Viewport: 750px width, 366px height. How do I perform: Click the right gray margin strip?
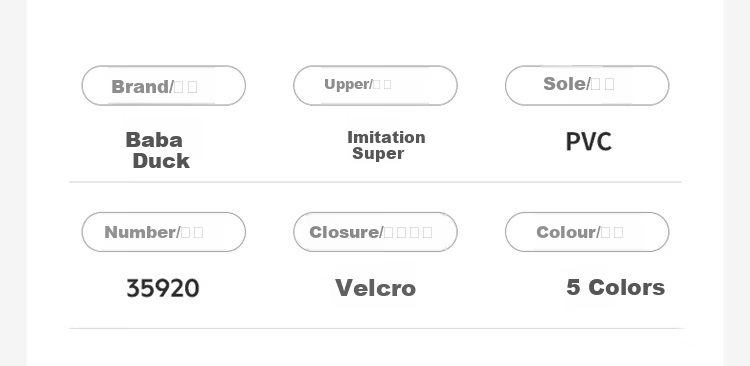pos(737,183)
